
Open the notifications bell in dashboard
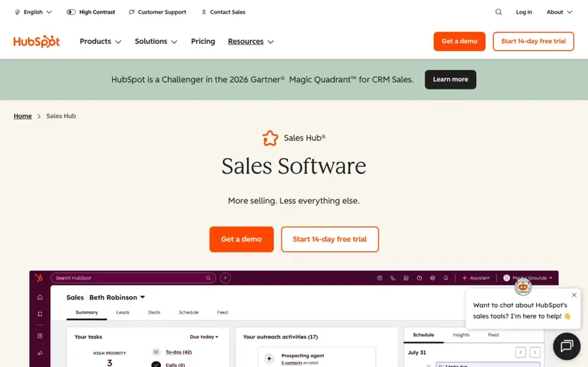(x=446, y=278)
